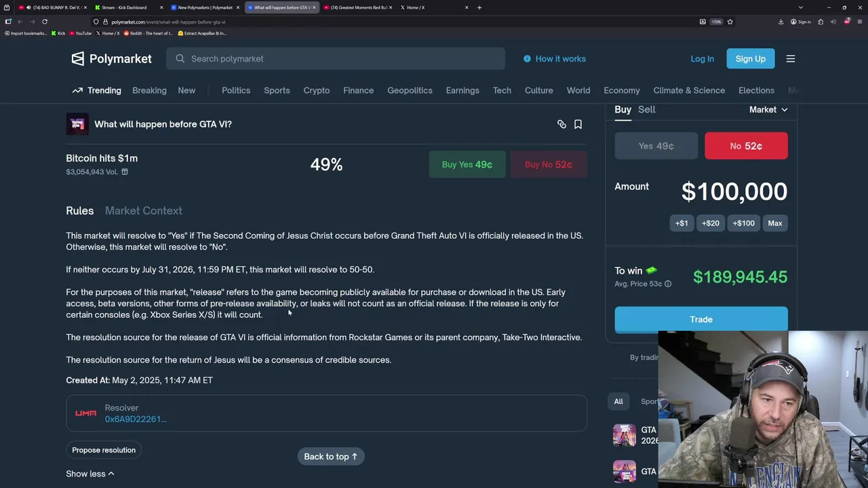Open the site permissions shield icon

[x=96, y=22]
